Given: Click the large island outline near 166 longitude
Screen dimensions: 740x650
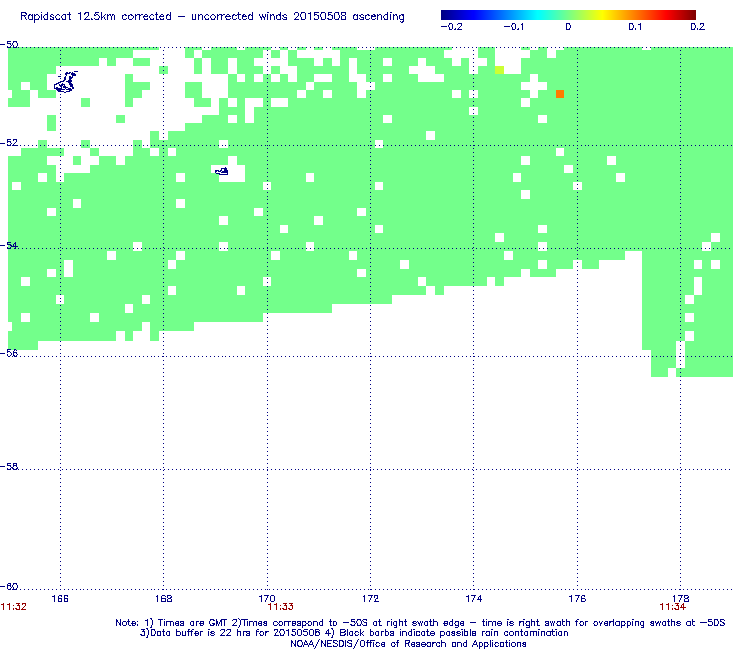Looking at the screenshot, I should [x=66, y=82].
